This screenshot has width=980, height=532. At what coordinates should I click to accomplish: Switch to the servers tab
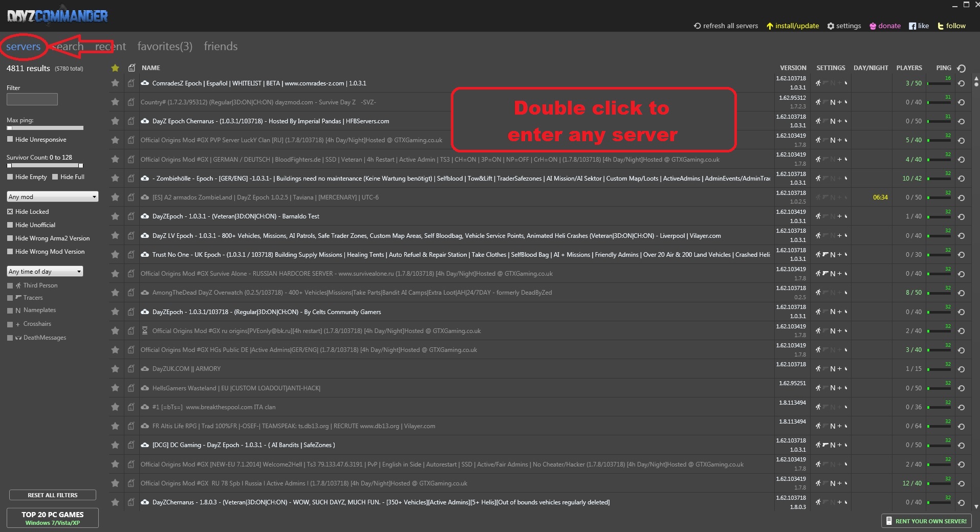(23, 47)
